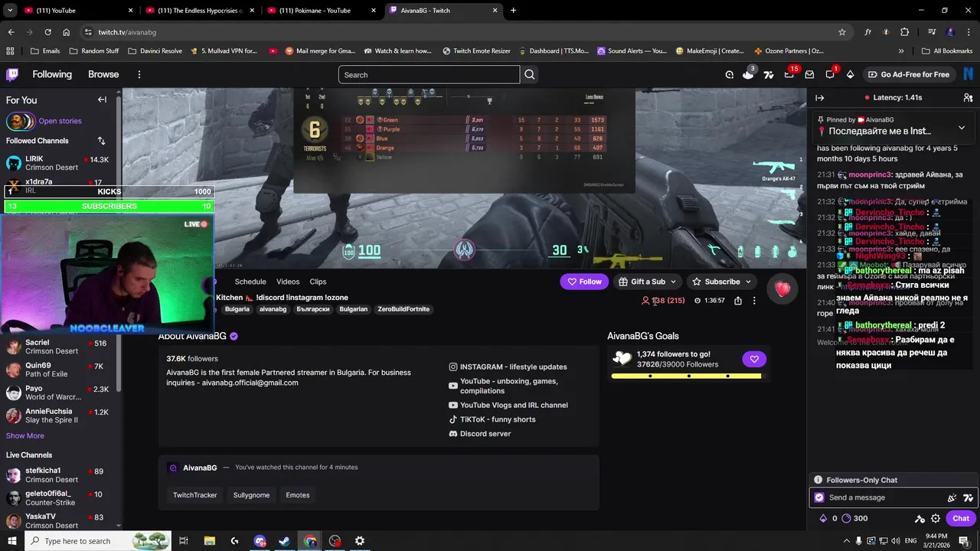Open whispers with the 1 badge
Image resolution: width=980 pixels, height=551 pixels.
[x=830, y=74]
